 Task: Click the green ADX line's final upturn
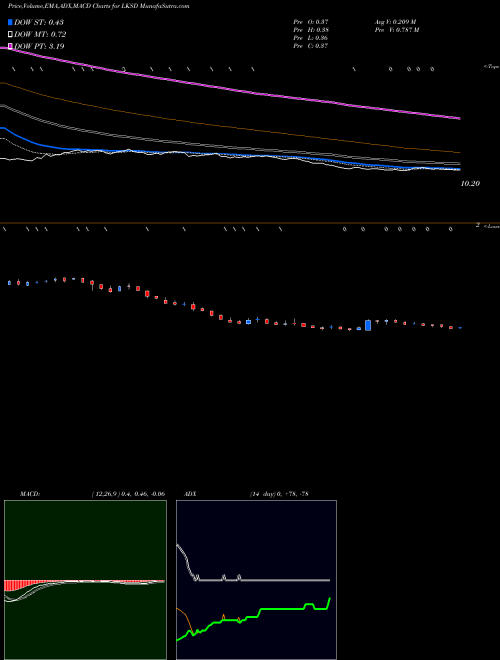328,603
